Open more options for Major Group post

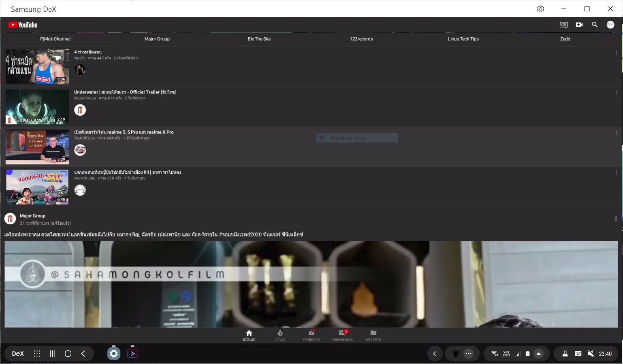pyautogui.click(x=616, y=219)
